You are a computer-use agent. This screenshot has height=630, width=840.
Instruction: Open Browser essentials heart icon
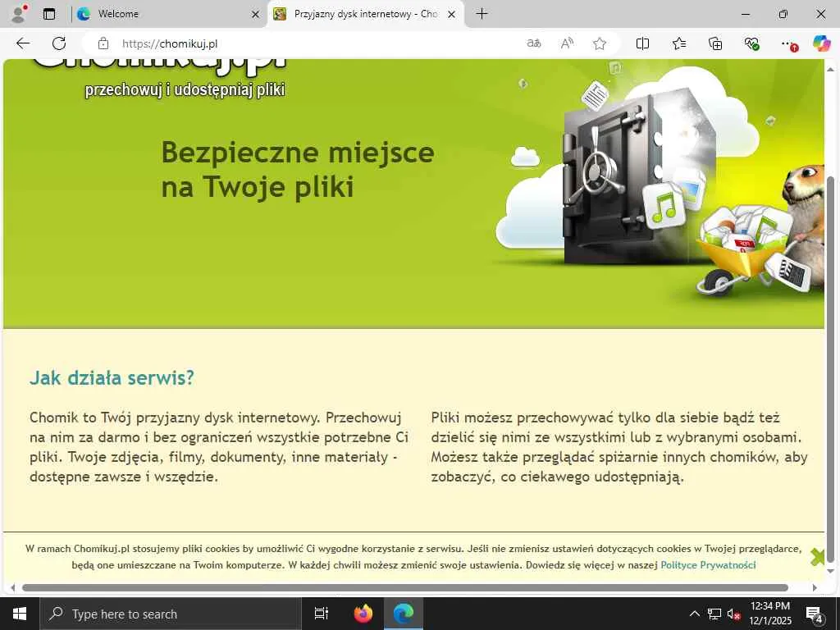coord(751,43)
